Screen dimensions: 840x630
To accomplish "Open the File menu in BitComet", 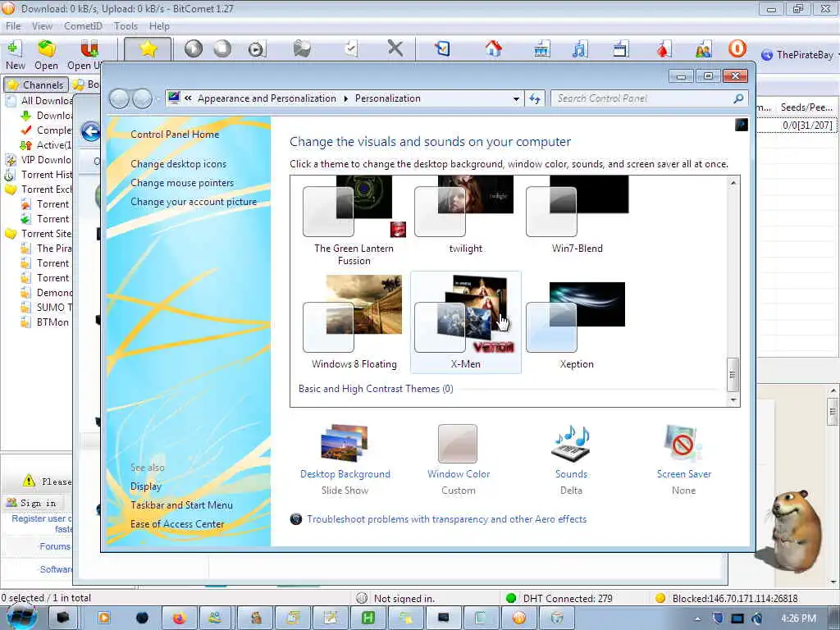I will 13,25.
